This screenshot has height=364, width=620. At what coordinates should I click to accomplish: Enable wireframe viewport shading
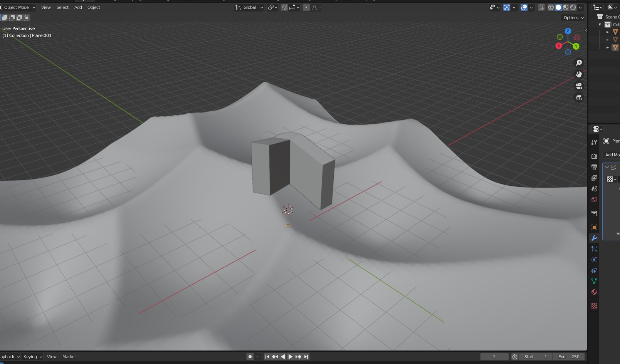click(x=551, y=7)
